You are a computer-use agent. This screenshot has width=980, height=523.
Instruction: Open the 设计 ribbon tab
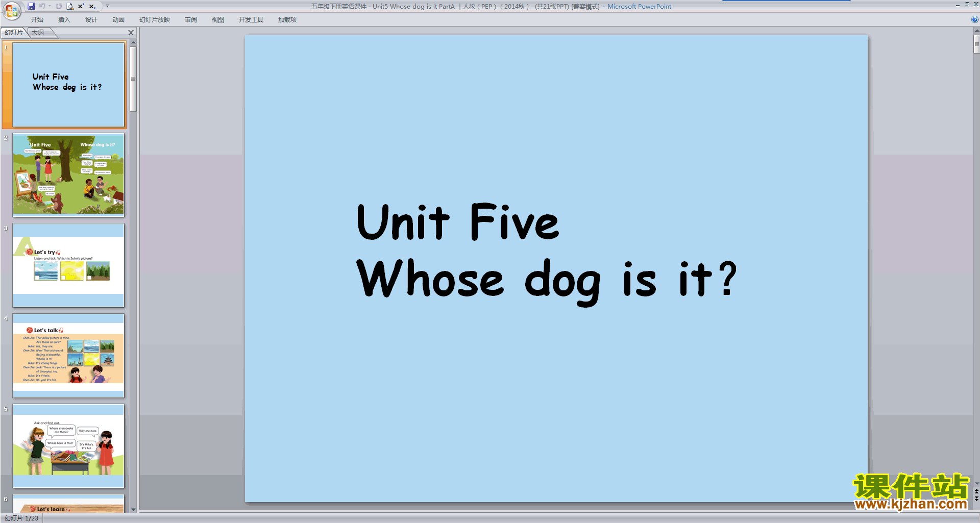point(91,20)
